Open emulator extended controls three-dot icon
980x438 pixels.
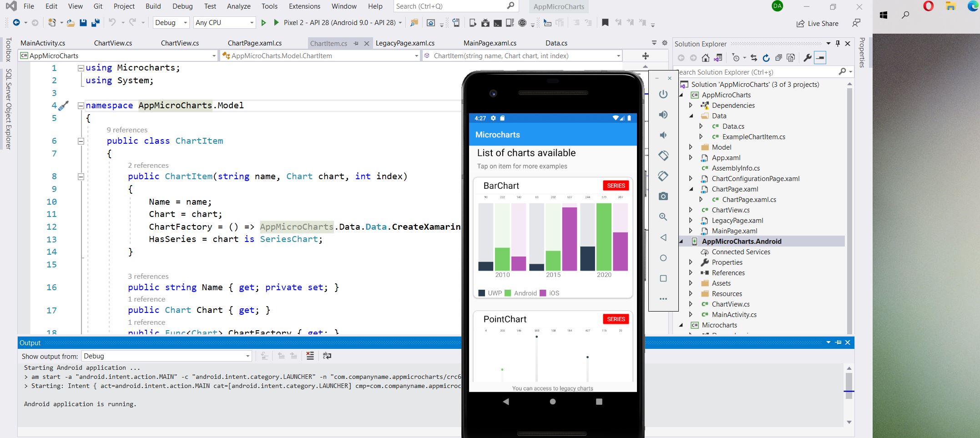click(663, 299)
